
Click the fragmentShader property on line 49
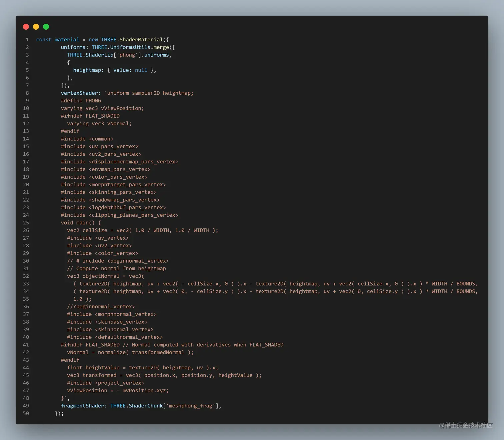83,406
